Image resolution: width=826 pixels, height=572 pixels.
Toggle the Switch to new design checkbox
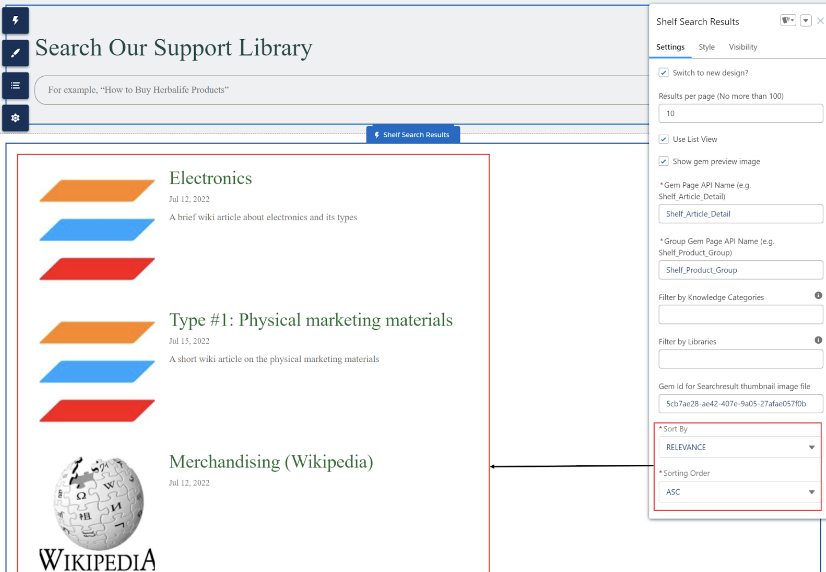pos(664,73)
